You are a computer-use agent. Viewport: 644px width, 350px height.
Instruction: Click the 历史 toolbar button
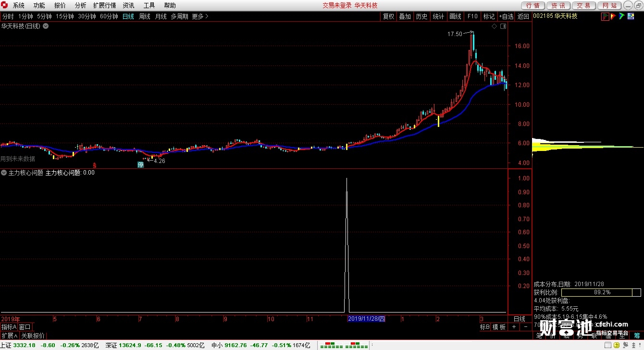(x=422, y=16)
